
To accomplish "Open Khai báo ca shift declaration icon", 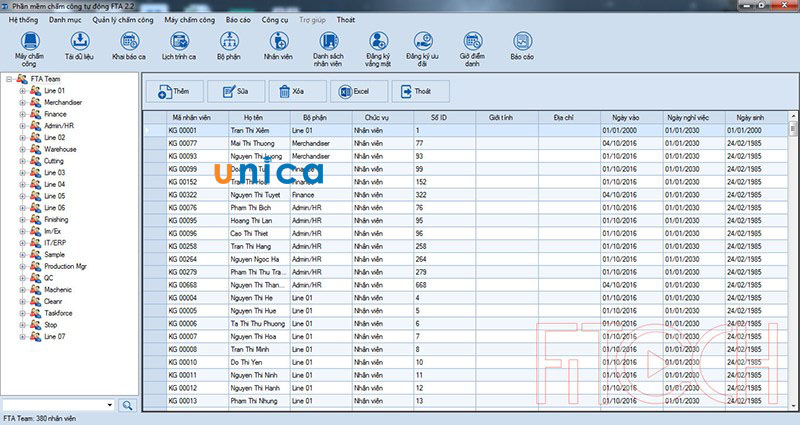I will [130, 41].
